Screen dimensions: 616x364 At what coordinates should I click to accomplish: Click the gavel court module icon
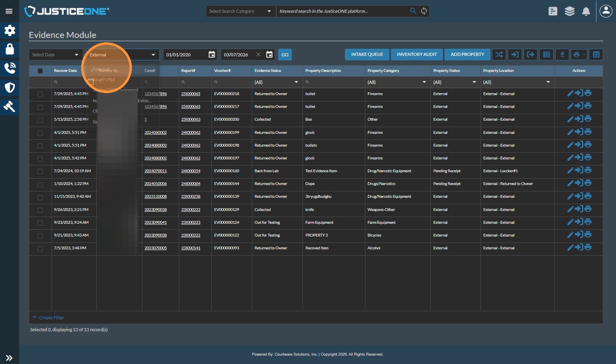(x=10, y=106)
